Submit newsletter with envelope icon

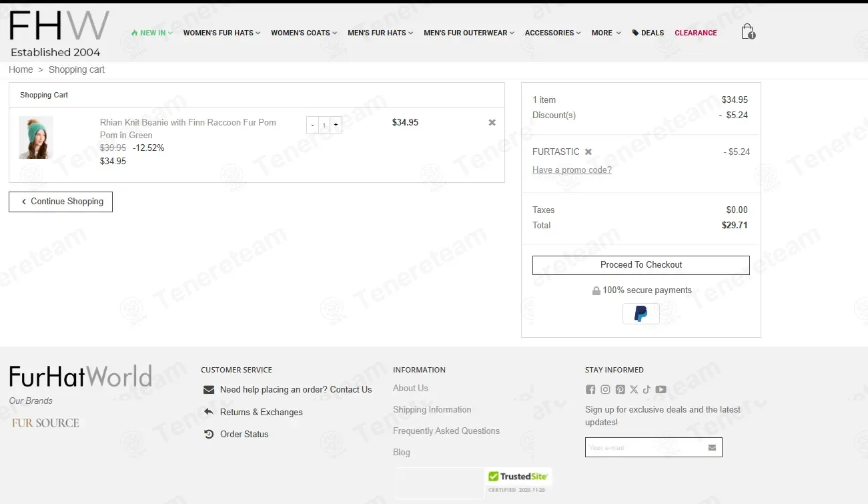712,447
